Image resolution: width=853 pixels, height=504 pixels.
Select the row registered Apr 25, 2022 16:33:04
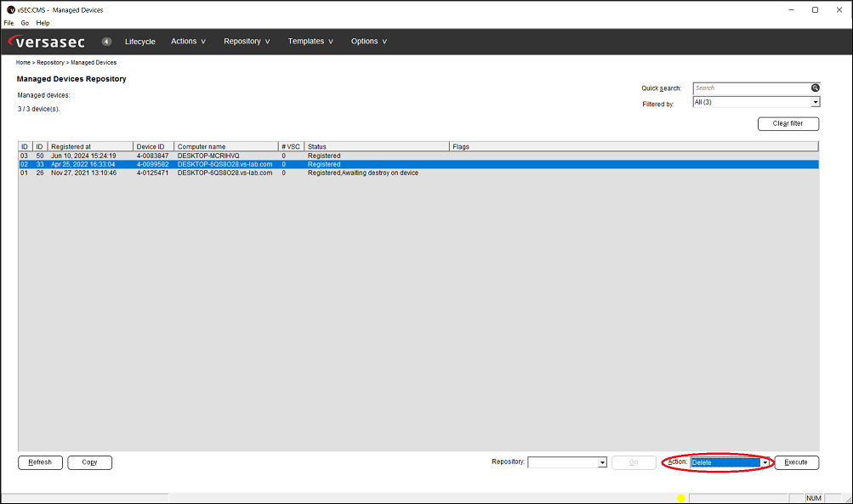418,164
